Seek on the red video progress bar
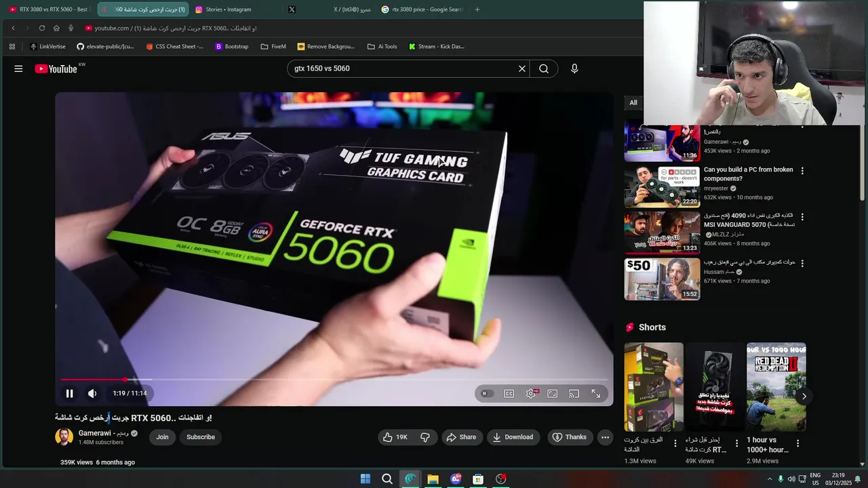This screenshot has width=868, height=488. click(x=334, y=380)
